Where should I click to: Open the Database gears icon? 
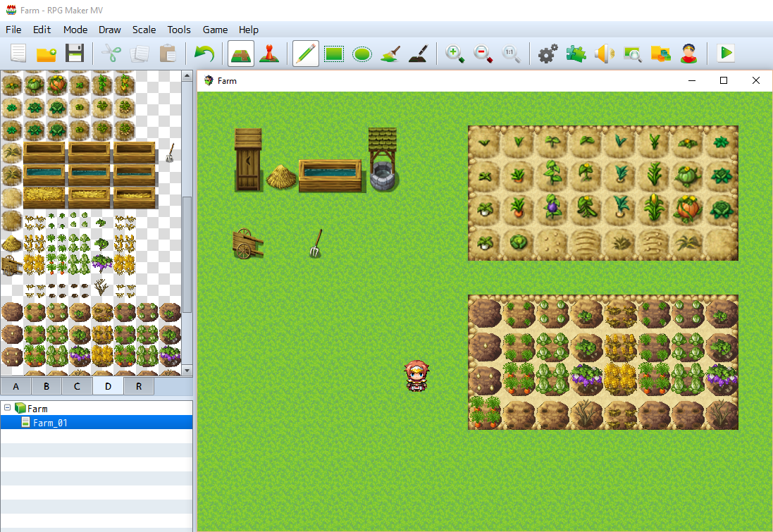point(548,54)
